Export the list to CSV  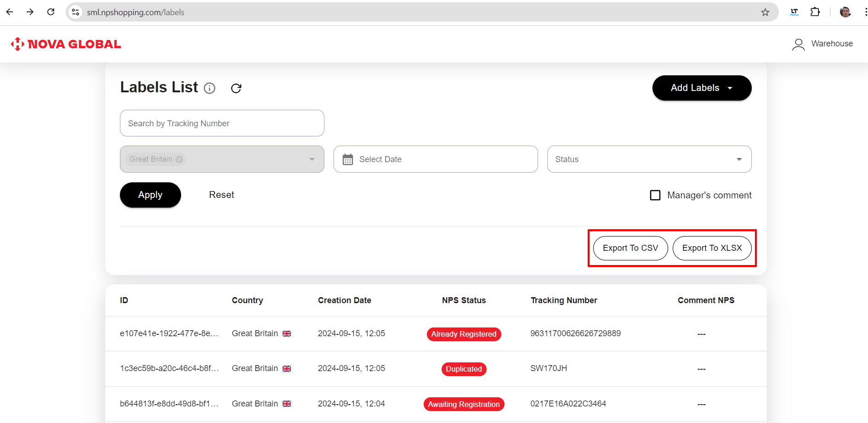click(630, 248)
